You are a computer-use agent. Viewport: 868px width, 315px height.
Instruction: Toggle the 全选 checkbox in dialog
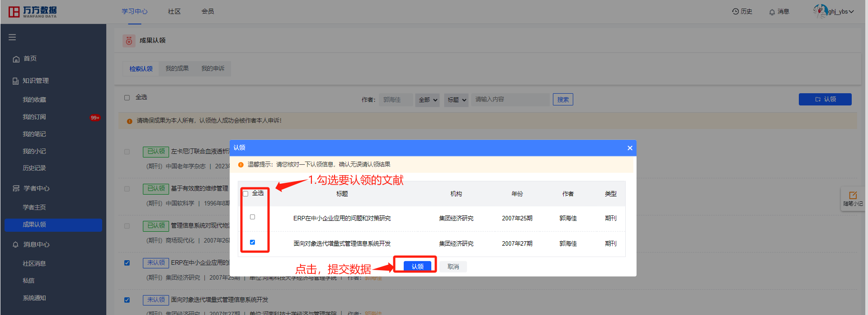245,194
